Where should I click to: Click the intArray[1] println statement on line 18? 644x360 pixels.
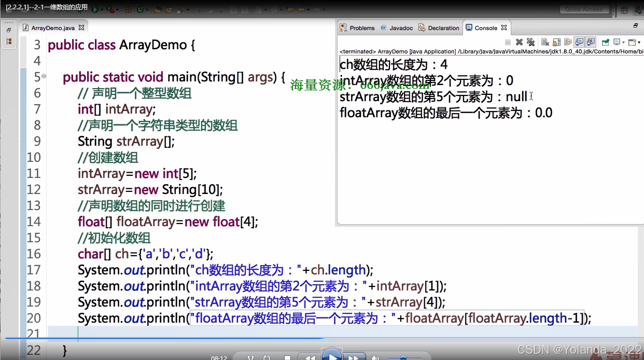tap(262, 286)
